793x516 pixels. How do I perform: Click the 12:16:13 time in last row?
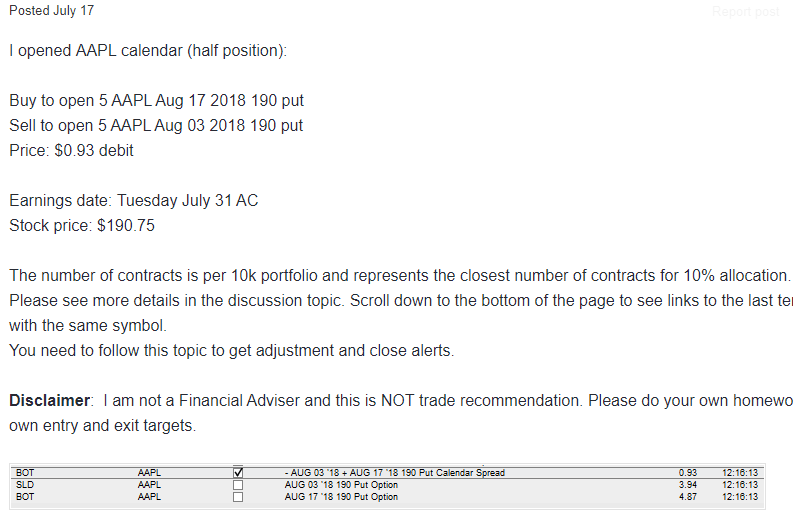740,497
